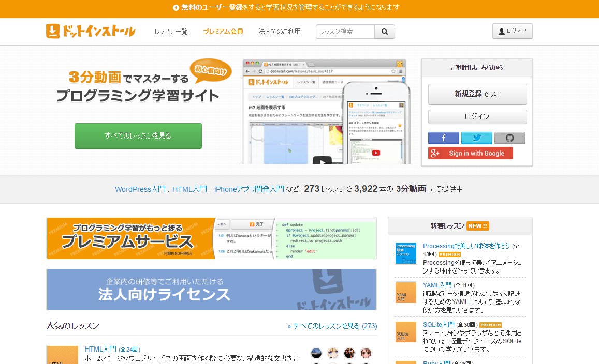
Task: Click the プレミアムサービス banner
Action: 211,238
